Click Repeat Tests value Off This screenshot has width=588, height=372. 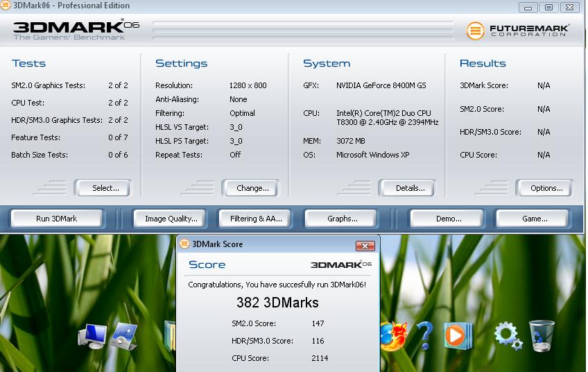235,155
